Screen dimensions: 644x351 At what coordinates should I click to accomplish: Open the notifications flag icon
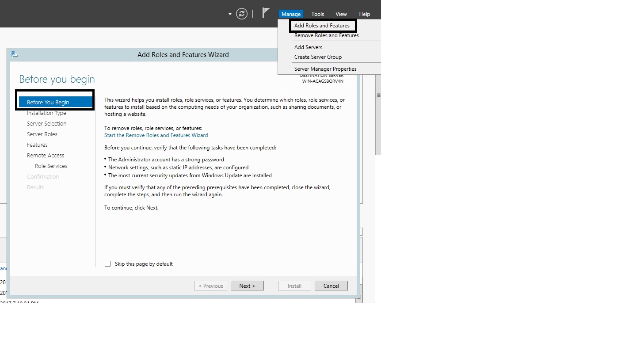[266, 13]
